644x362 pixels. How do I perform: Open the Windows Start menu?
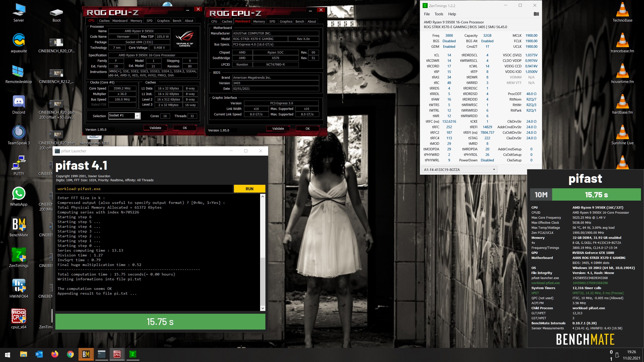(8, 354)
